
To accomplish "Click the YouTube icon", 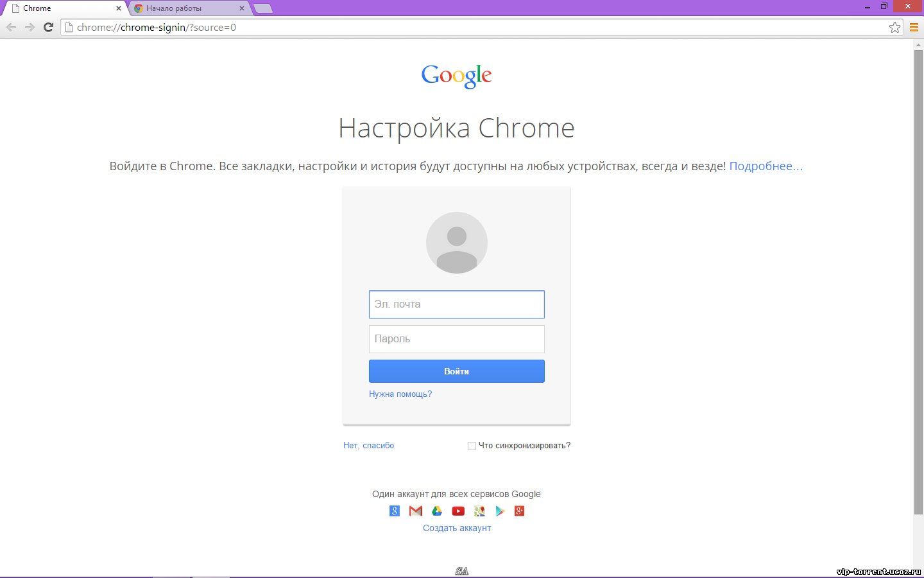I will (458, 511).
